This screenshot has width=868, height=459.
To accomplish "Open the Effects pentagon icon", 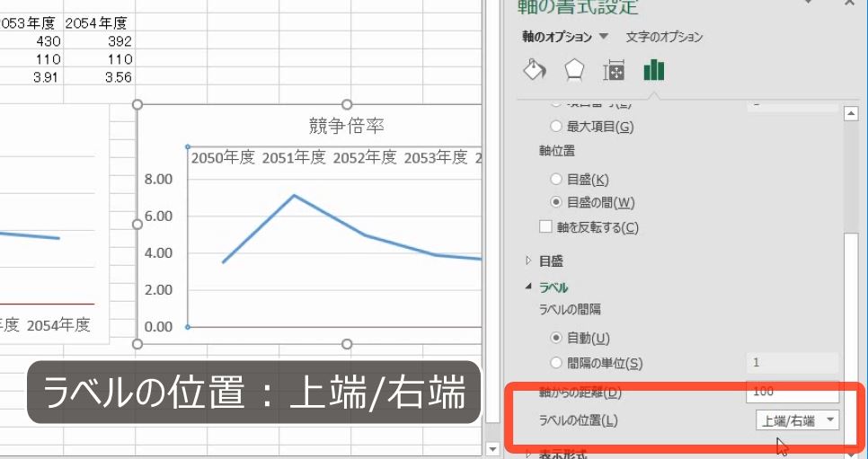I will pyautogui.click(x=574, y=70).
